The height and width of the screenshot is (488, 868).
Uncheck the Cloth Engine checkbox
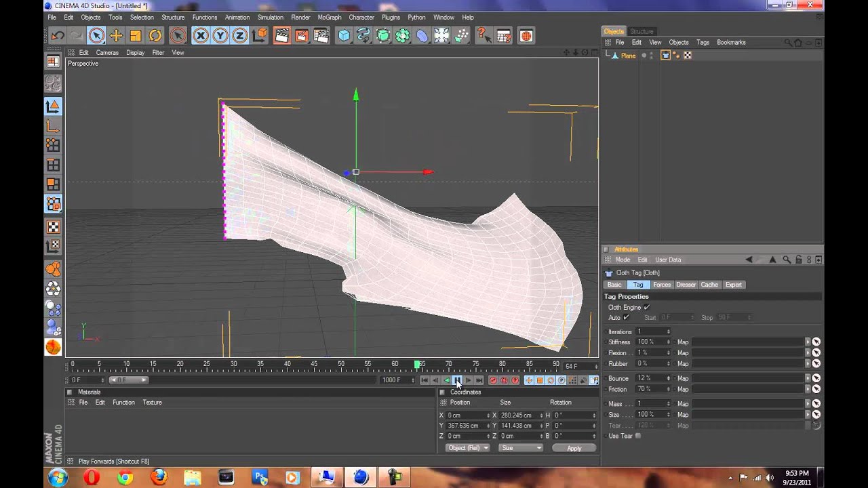(647, 308)
